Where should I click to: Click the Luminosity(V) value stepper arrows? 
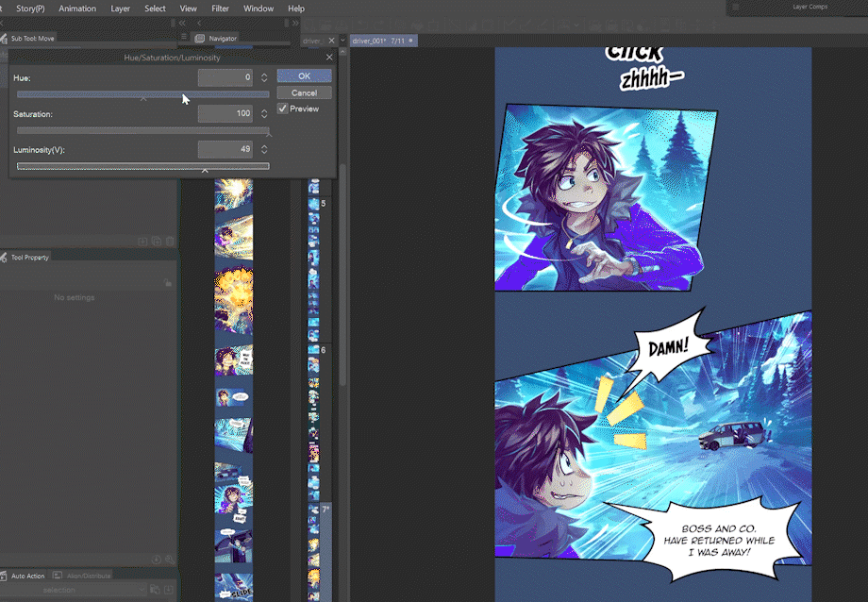pyautogui.click(x=264, y=149)
